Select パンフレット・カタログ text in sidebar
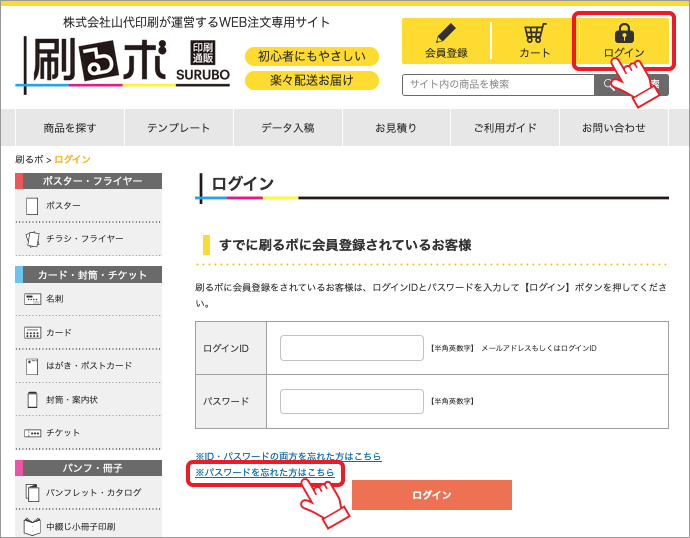 pyautogui.click(x=94, y=493)
